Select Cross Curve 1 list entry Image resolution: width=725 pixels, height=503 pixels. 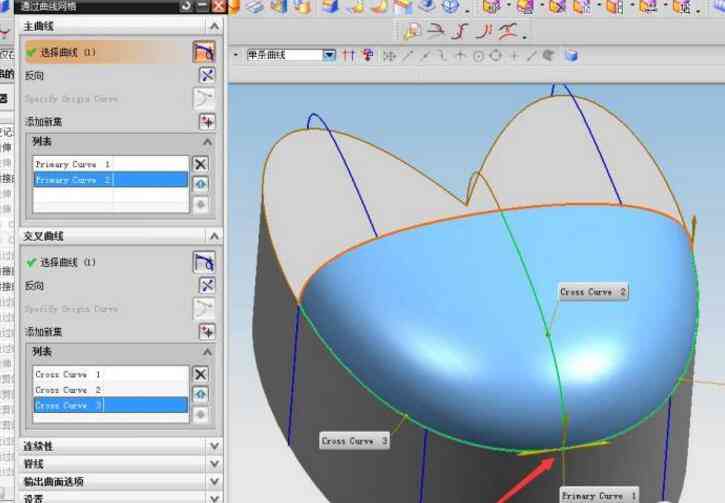coord(111,374)
